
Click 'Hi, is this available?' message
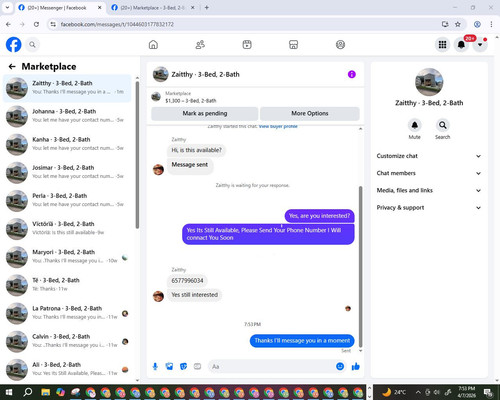click(x=196, y=150)
